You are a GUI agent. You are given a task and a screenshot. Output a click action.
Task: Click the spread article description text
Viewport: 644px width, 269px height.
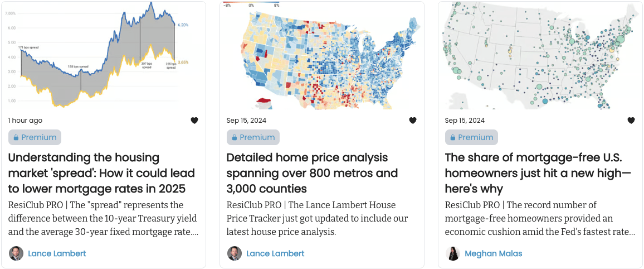103,218
